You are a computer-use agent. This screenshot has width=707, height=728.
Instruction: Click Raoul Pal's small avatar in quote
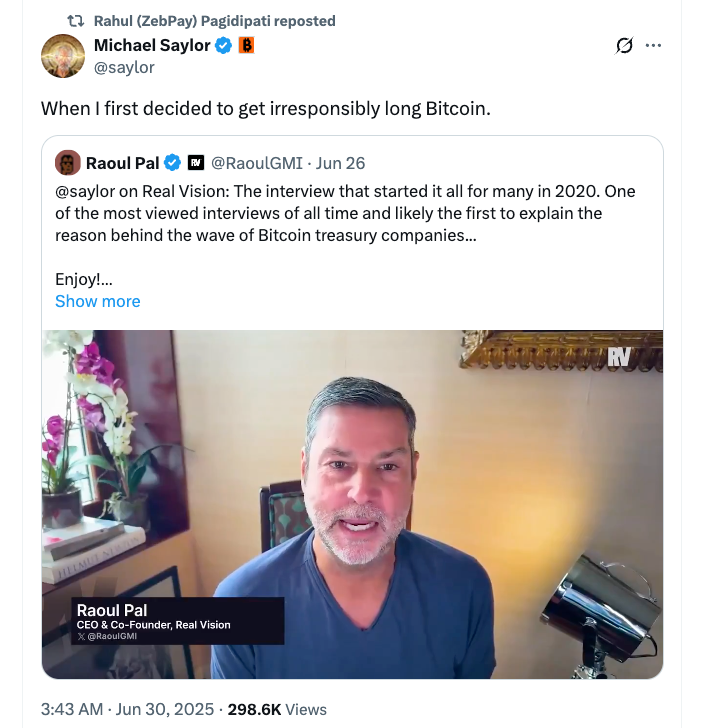(x=68, y=163)
